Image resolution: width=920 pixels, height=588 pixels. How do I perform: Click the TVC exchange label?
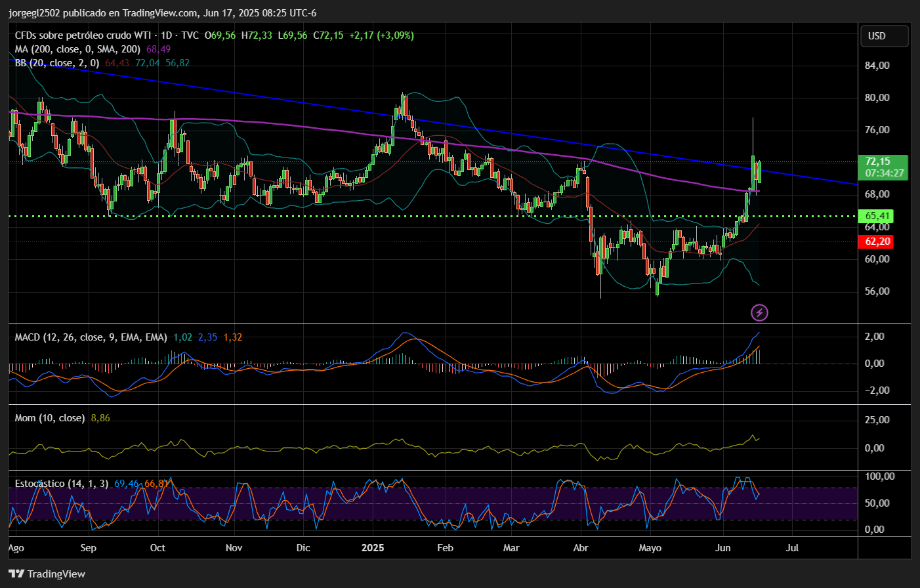[x=190, y=35]
